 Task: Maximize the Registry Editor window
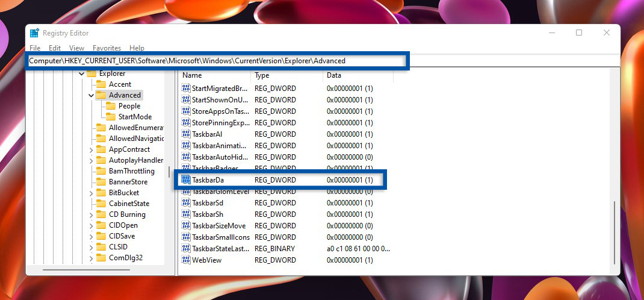pos(578,33)
